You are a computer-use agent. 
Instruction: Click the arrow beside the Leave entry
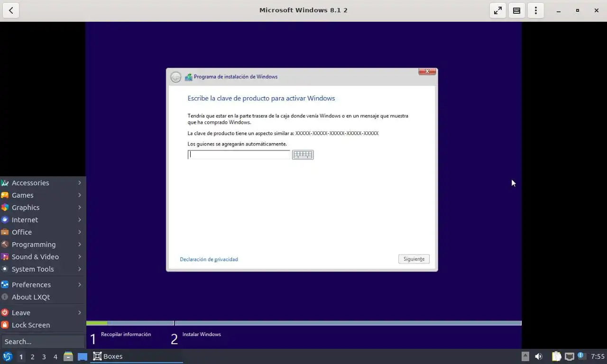80,313
